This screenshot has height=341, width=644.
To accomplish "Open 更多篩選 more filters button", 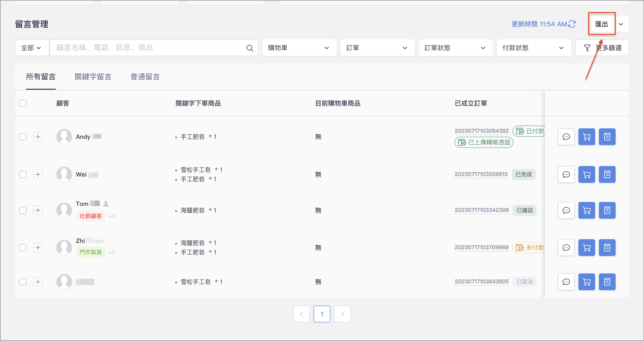I will [602, 48].
